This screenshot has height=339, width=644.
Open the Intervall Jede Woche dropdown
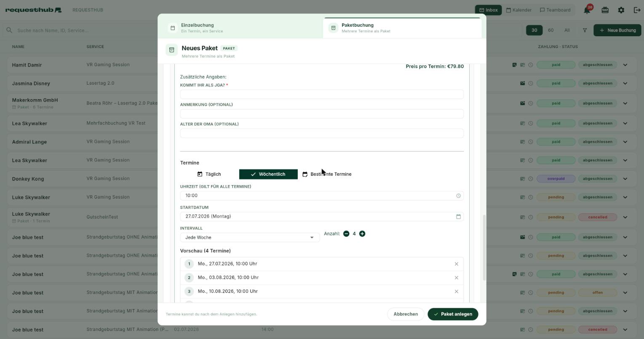click(x=250, y=237)
